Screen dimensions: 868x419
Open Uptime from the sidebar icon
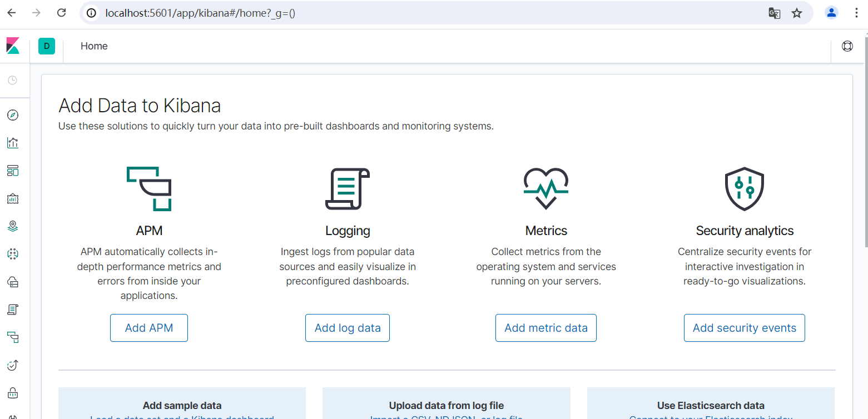pyautogui.click(x=13, y=365)
